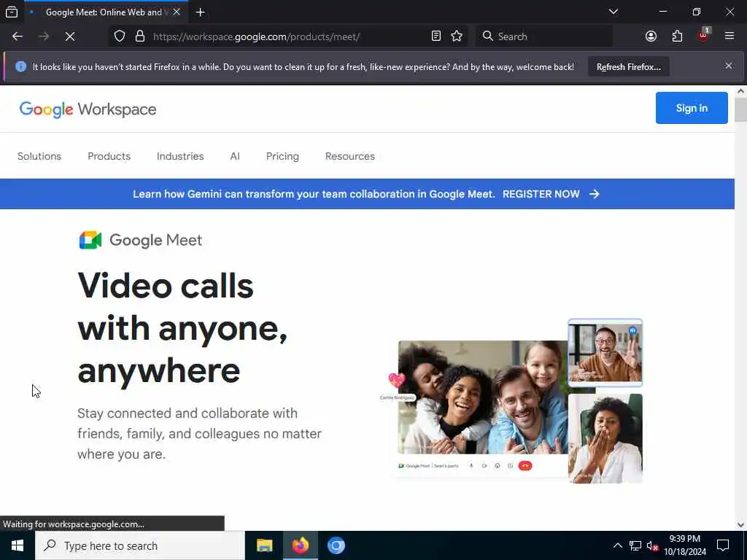Viewport: 747px width, 560px height.
Task: Open the tracking protection shield icon
Action: pyautogui.click(x=120, y=36)
